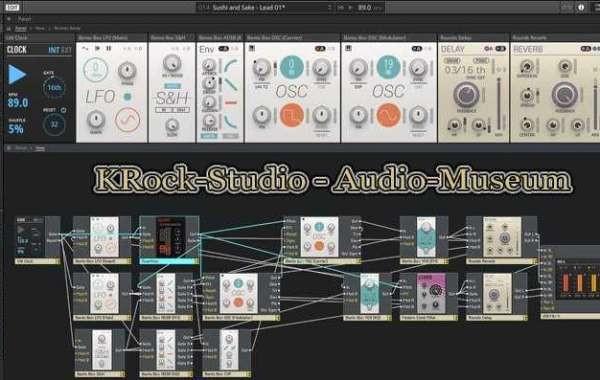Image resolution: width=600 pixels, height=380 pixels.
Task: Click the LFO block's small play icon
Action: point(97,49)
